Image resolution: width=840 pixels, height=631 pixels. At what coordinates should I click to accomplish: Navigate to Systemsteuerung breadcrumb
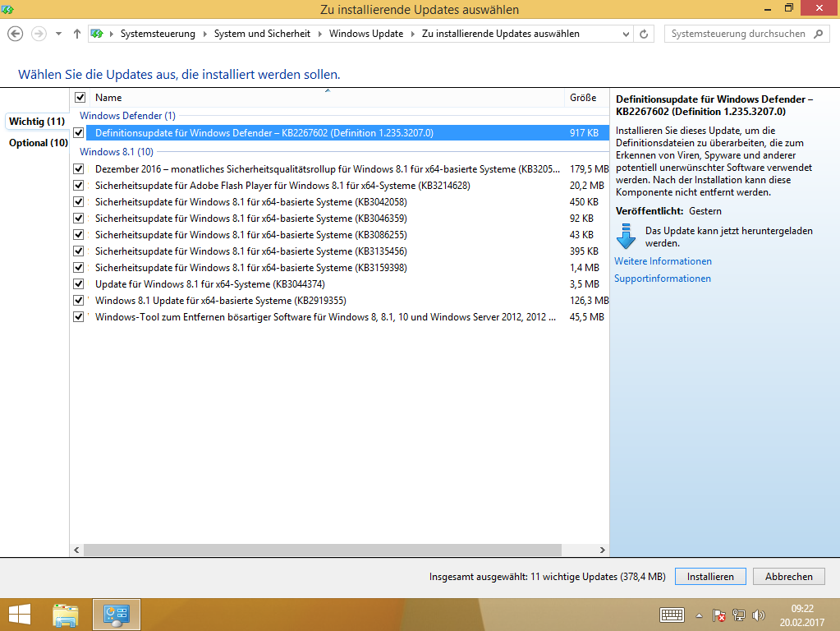(158, 34)
